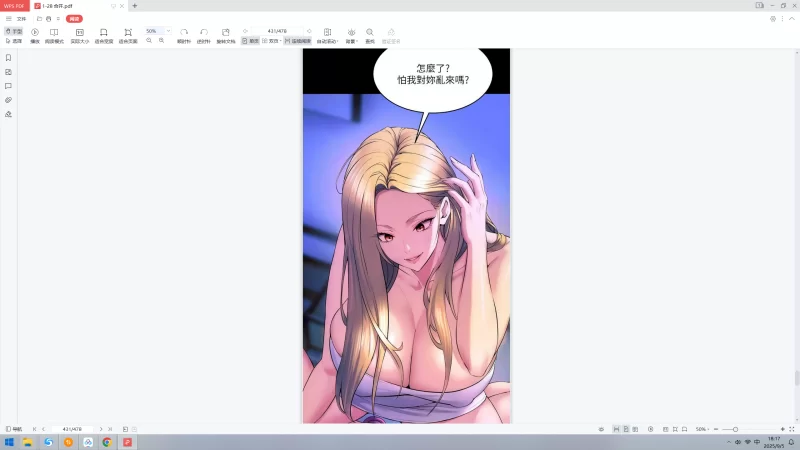Screen dimensions: 800x450
Task: Open thumbnails sidebar panel
Action: coord(8,72)
